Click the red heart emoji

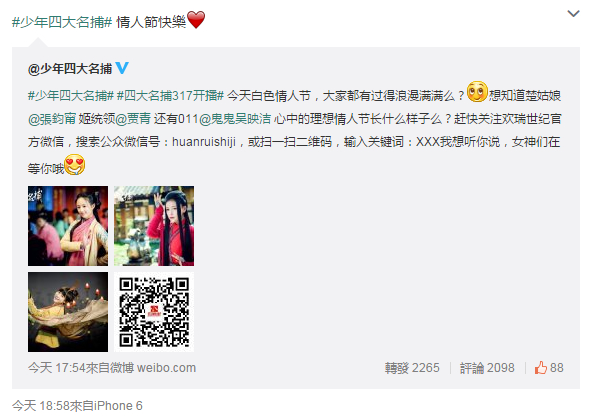click(x=196, y=20)
